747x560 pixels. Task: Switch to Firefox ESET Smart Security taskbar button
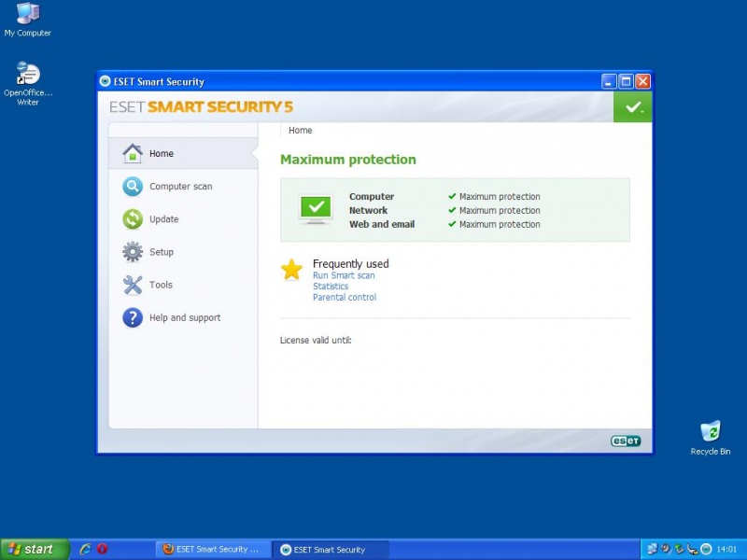click(214, 549)
